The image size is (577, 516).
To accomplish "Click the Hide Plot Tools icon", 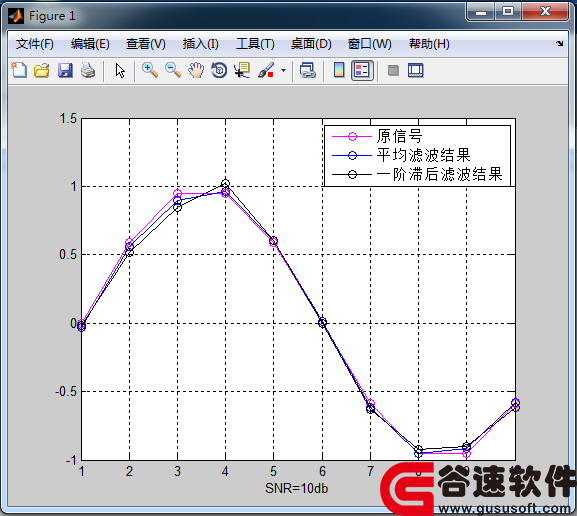I will pyautogui.click(x=393, y=70).
